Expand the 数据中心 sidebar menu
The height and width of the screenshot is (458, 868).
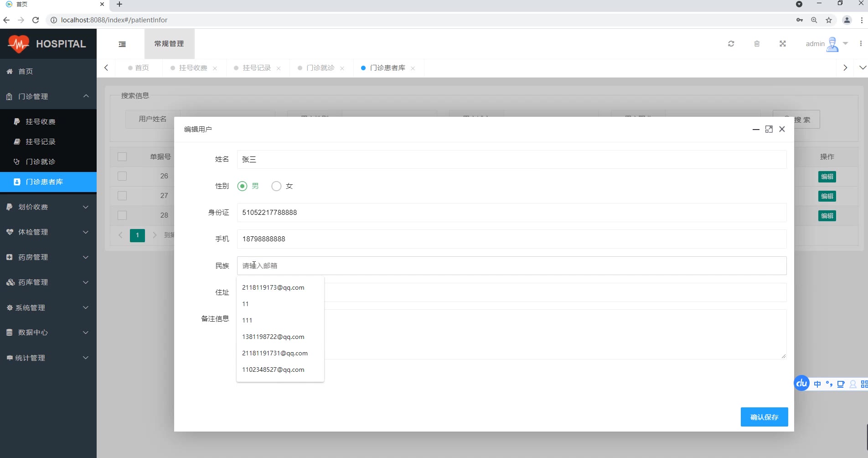48,333
